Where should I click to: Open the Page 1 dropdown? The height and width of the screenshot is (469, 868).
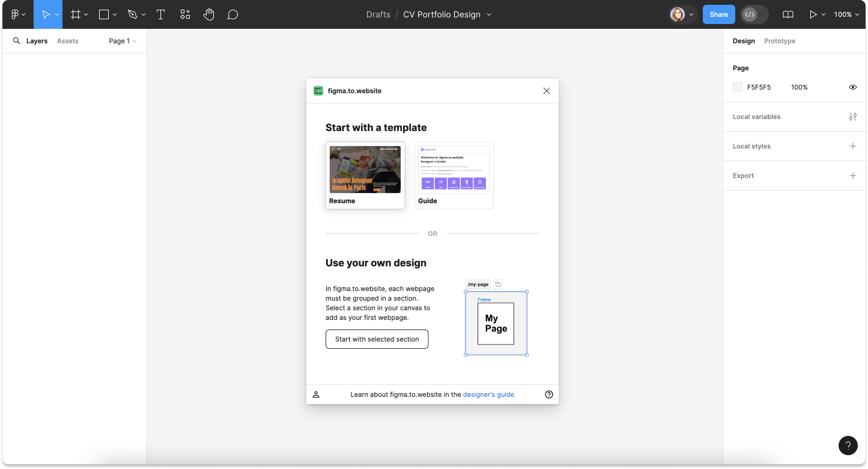click(x=123, y=41)
